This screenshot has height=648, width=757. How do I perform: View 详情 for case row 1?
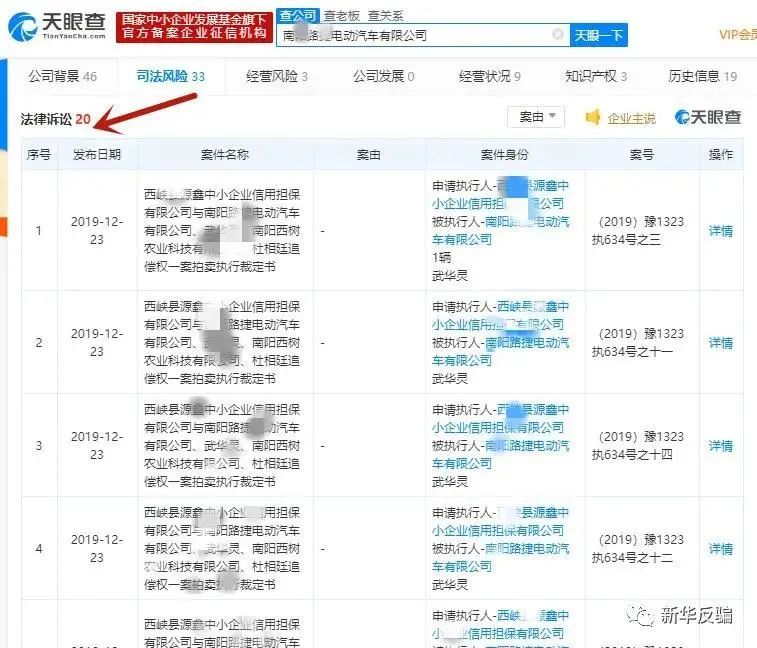(x=720, y=231)
